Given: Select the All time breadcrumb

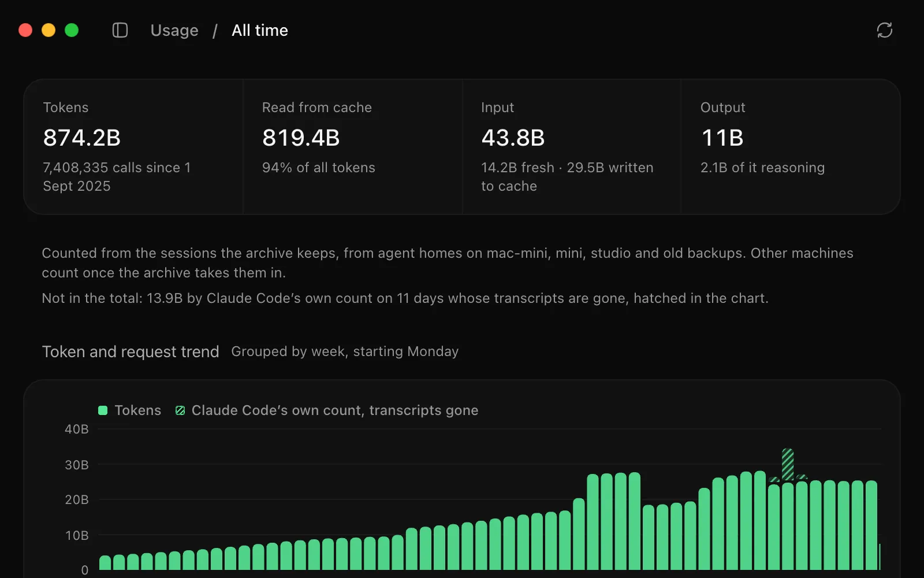Looking at the screenshot, I should (260, 30).
